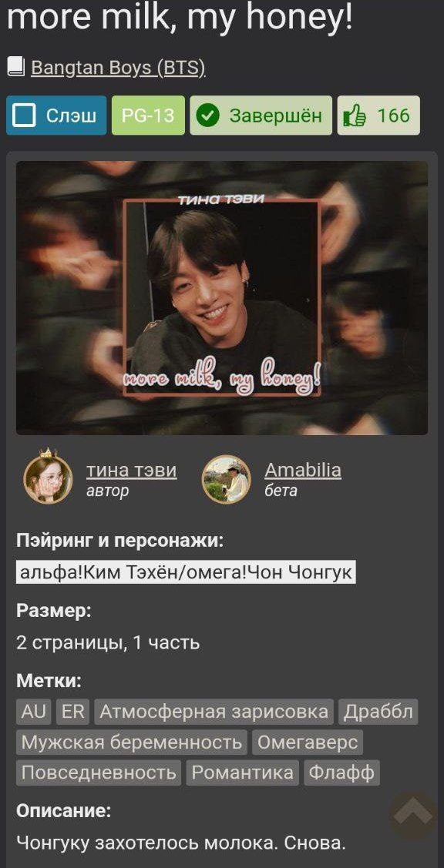This screenshot has height=868, width=444.
Task: Select the Атмосферная зарисовка tag
Action: pos(214,712)
